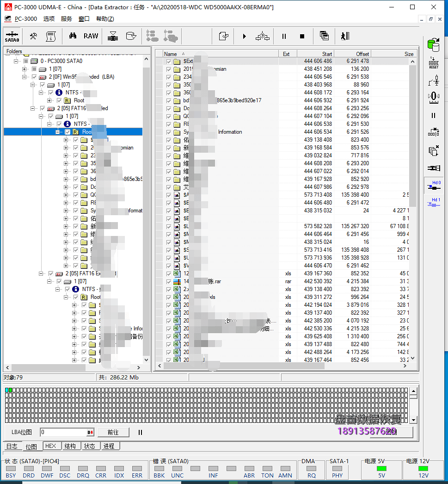This screenshot has width=448, height=484.
Task: Open the utilities tools (wrench and hammer) icon
Action: [x=33, y=37]
